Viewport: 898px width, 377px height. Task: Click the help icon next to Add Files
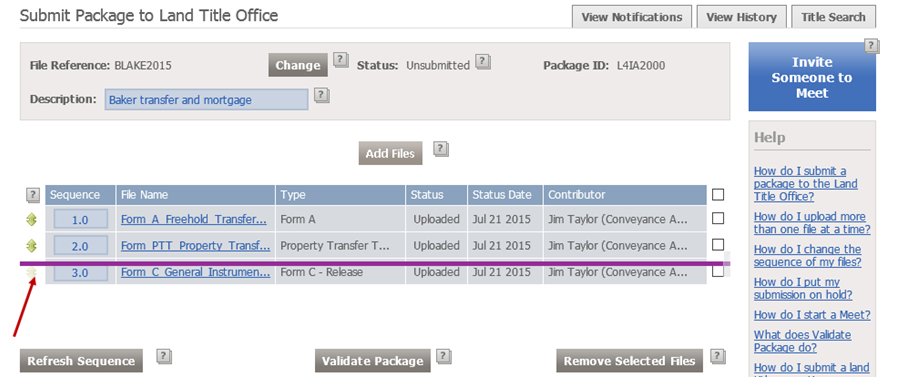pos(440,149)
